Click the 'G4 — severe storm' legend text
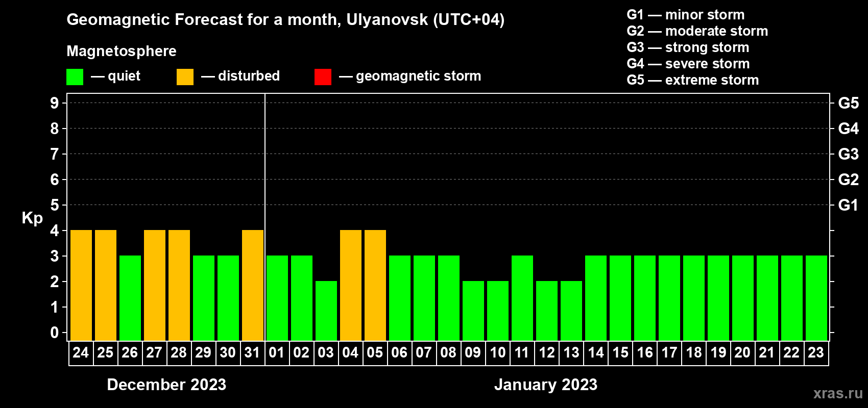This screenshot has width=868, height=408. [x=688, y=64]
